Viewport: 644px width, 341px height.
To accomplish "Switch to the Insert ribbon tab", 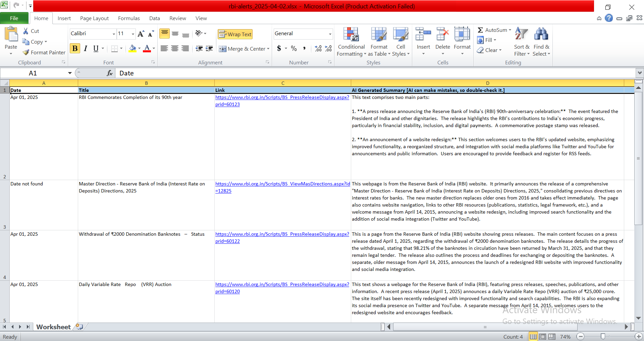I will pyautogui.click(x=64, y=18).
